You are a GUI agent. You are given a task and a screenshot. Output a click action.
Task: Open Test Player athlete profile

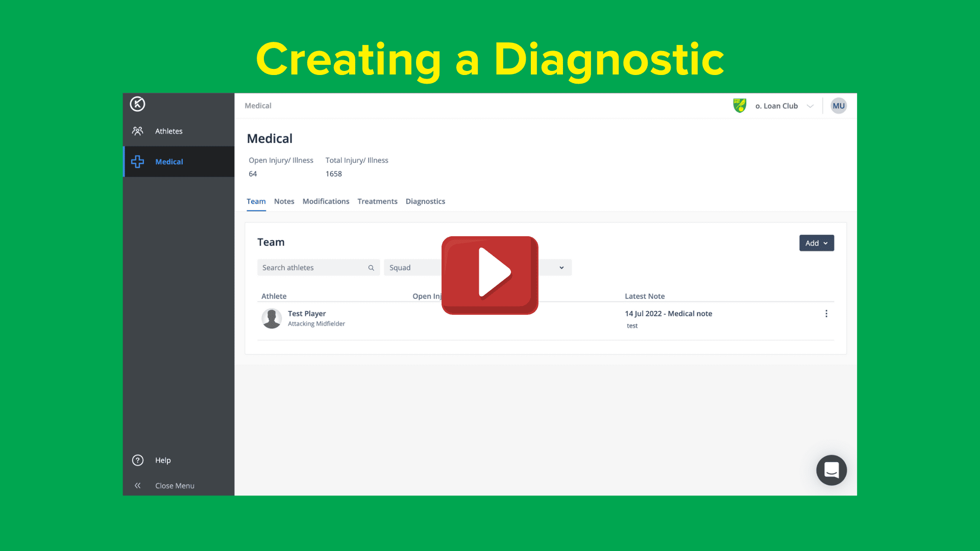click(x=307, y=313)
